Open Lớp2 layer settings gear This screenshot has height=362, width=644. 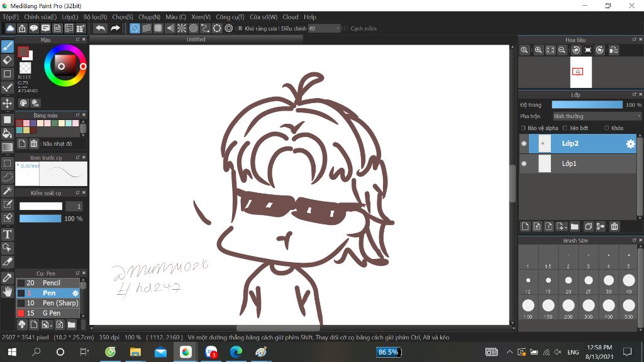point(630,144)
